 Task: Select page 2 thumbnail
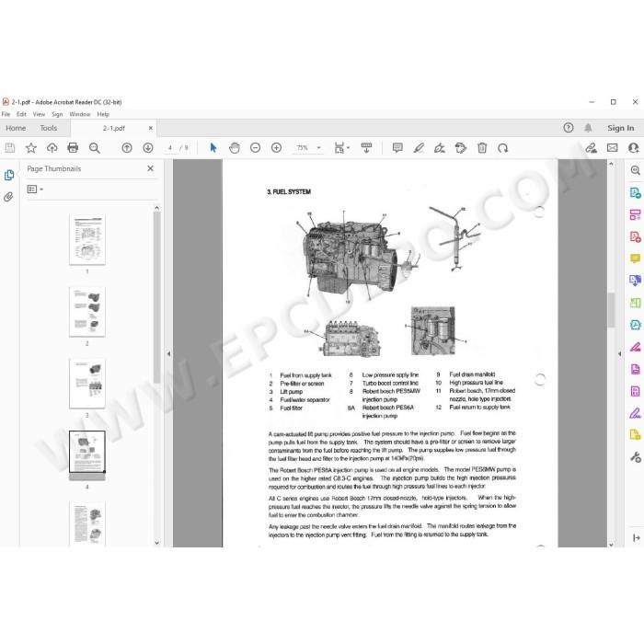87,312
